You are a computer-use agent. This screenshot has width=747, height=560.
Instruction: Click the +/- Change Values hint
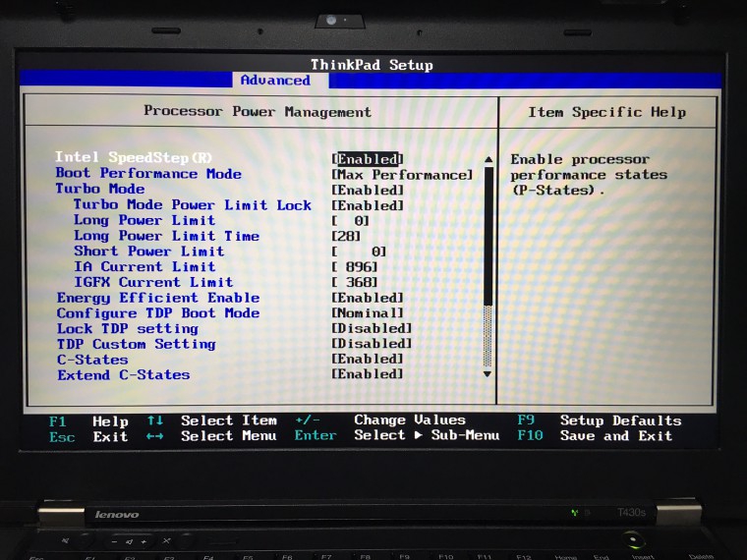[x=380, y=420]
